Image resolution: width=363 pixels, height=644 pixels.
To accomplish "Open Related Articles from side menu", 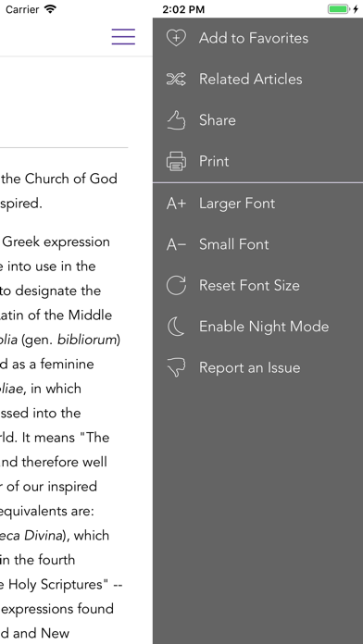I will click(257, 79).
